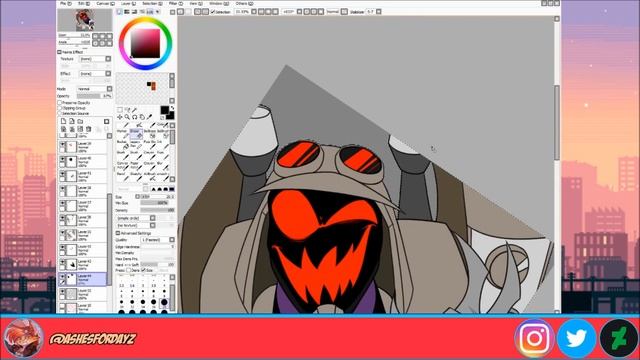
Task: Choose the Marker brush tool
Action: coord(122,134)
